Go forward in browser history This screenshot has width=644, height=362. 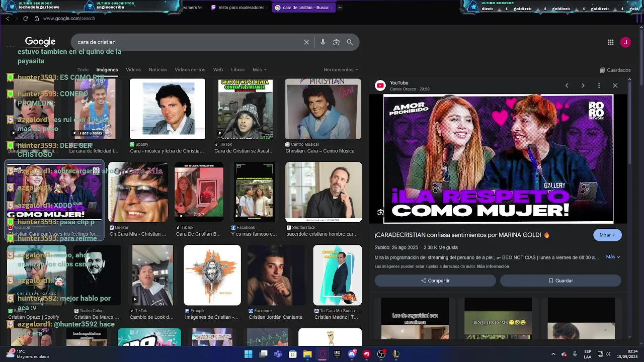(17, 19)
